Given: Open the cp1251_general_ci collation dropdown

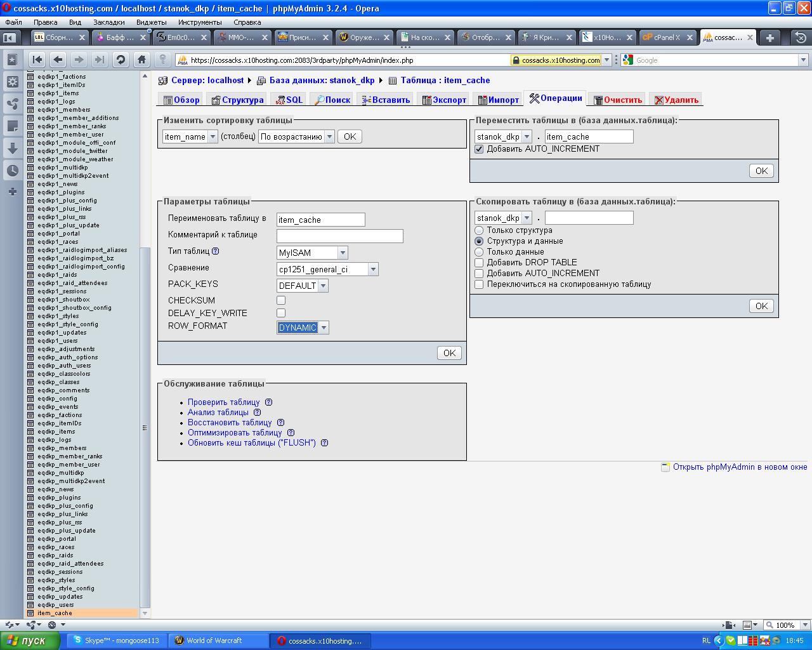Looking at the screenshot, I should [x=327, y=269].
